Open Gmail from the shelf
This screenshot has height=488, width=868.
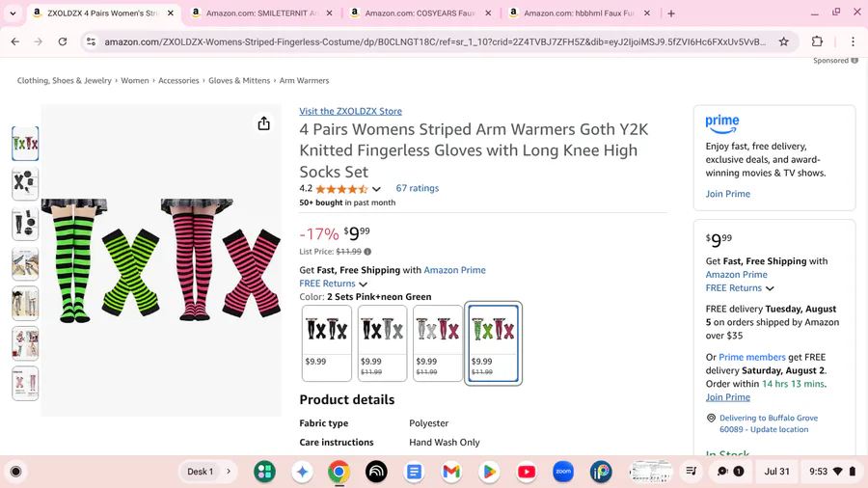(451, 472)
